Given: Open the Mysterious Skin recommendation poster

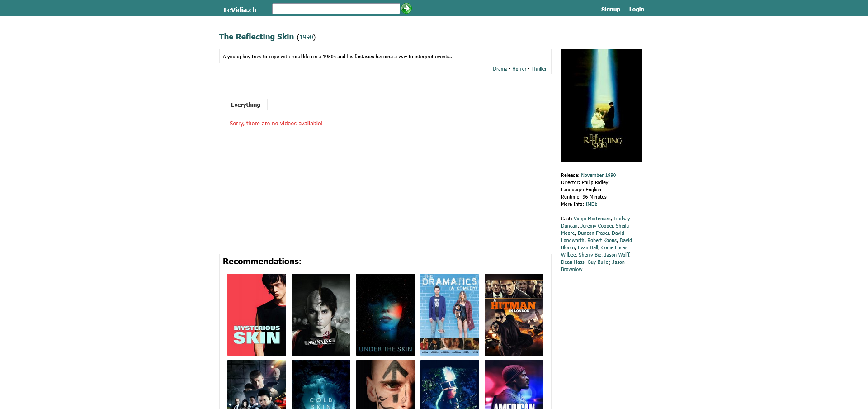Looking at the screenshot, I should [257, 314].
